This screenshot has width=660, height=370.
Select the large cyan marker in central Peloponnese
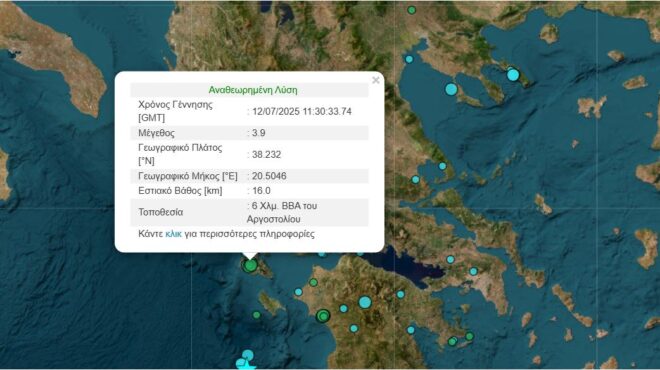click(x=365, y=302)
